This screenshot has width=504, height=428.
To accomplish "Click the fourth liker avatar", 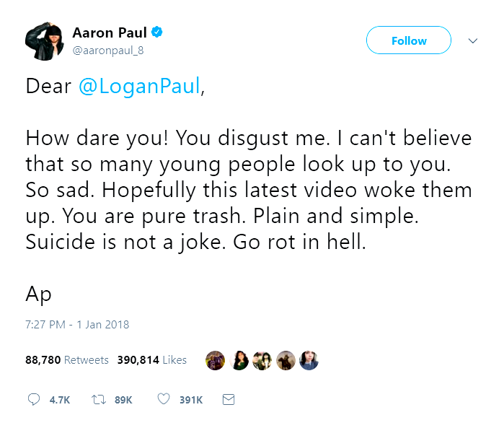I will tap(286, 360).
